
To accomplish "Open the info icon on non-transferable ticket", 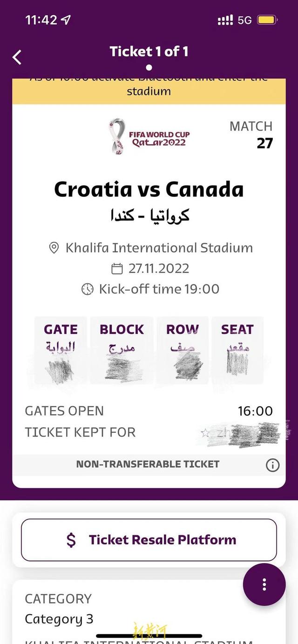I will (272, 465).
